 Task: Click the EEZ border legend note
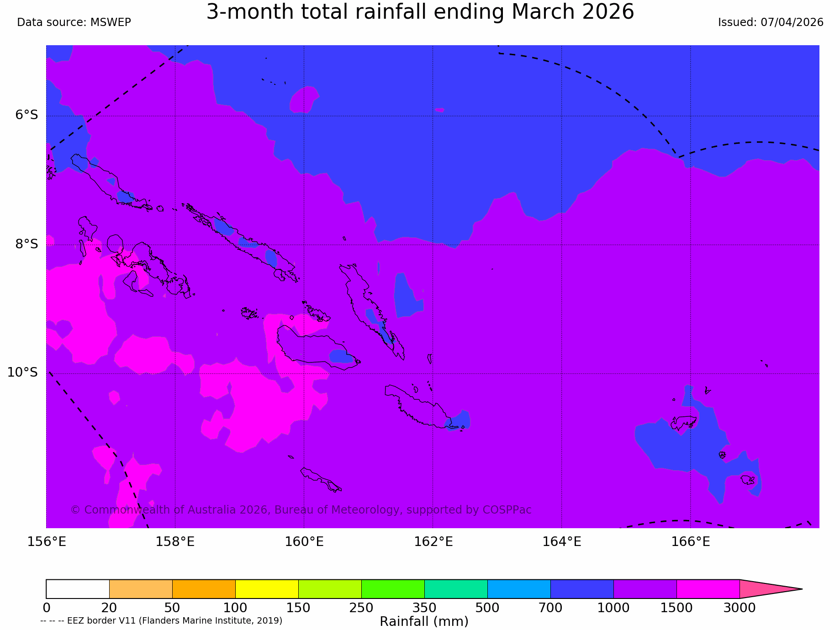click(161, 621)
